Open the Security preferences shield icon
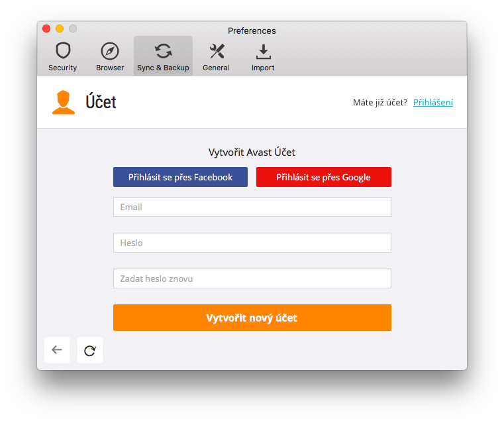 pos(63,51)
